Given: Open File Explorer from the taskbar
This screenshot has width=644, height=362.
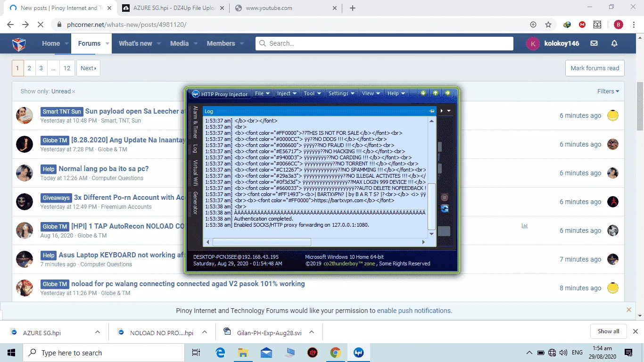Looking at the screenshot, I should [243, 353].
